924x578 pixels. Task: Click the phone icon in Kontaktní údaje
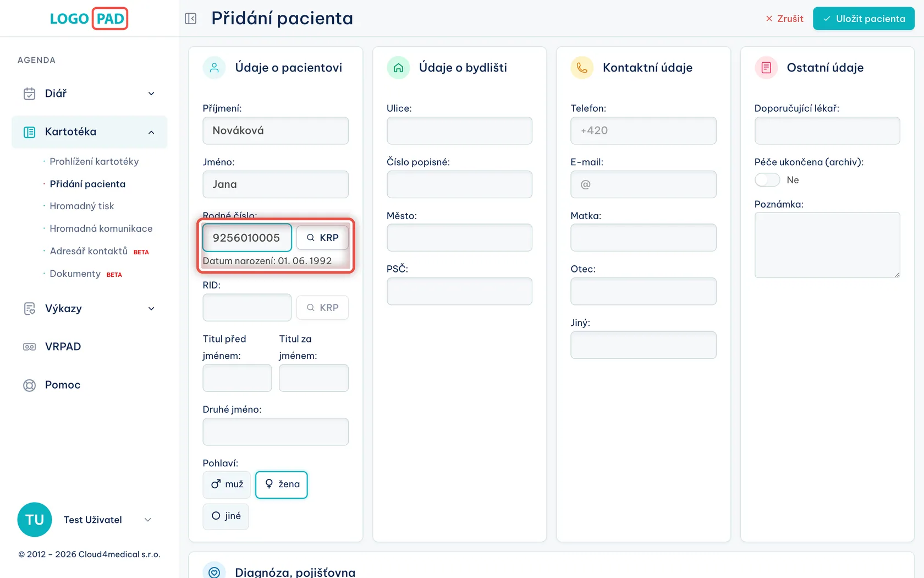coord(582,68)
